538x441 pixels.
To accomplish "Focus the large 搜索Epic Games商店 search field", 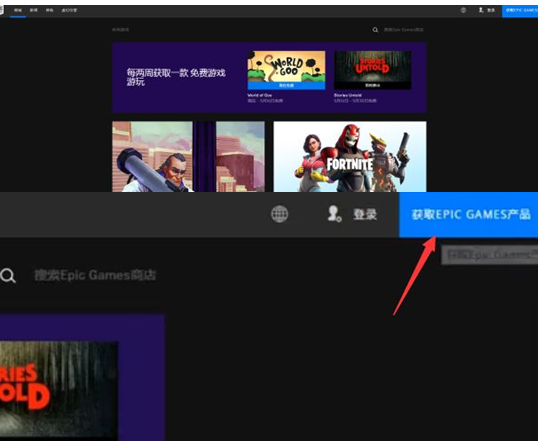I will [95, 275].
